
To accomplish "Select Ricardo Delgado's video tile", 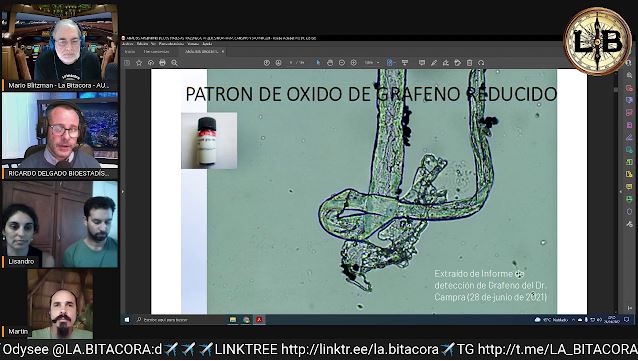I will coord(60,136).
